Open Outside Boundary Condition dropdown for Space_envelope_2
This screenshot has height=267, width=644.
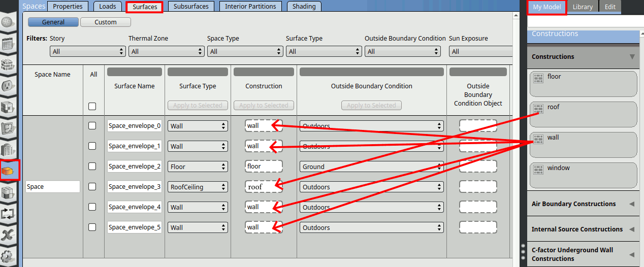point(371,166)
